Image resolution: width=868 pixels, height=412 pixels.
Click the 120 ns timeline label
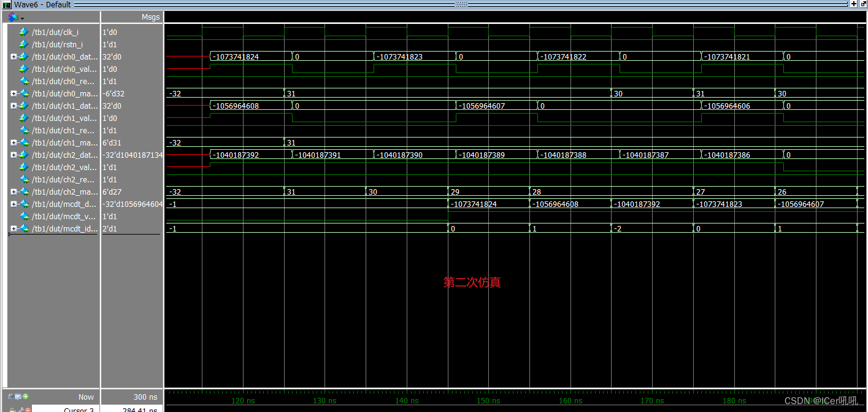(x=243, y=401)
